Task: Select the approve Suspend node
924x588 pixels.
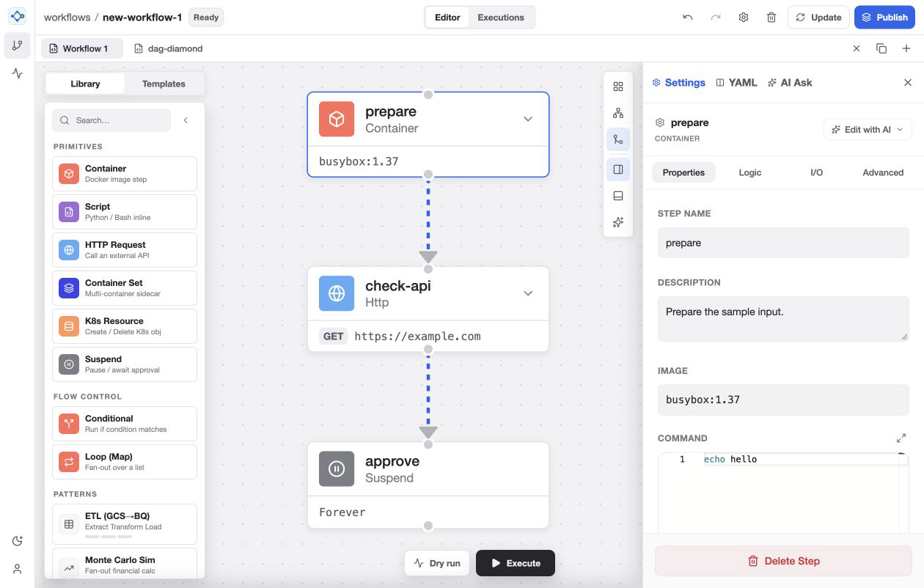Action: (428, 485)
